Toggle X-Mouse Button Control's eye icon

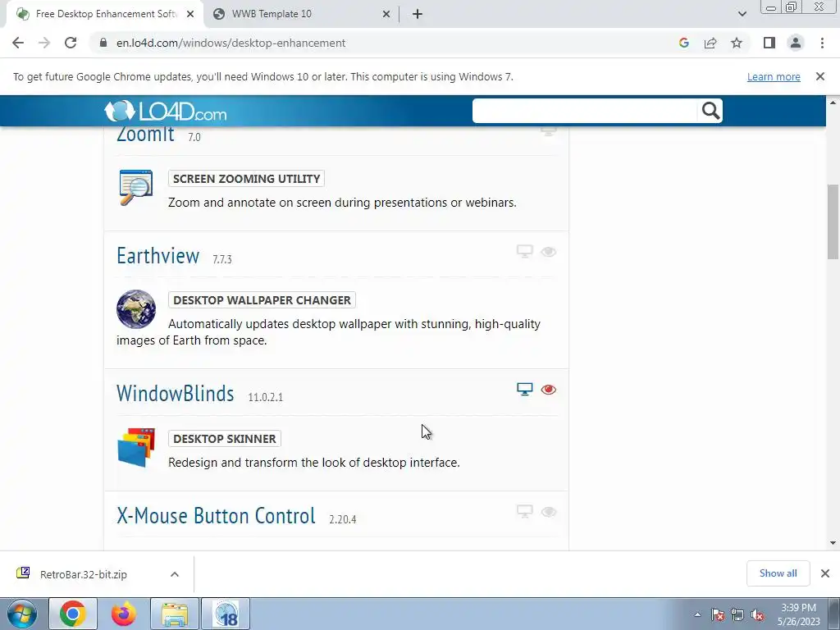coord(548,512)
